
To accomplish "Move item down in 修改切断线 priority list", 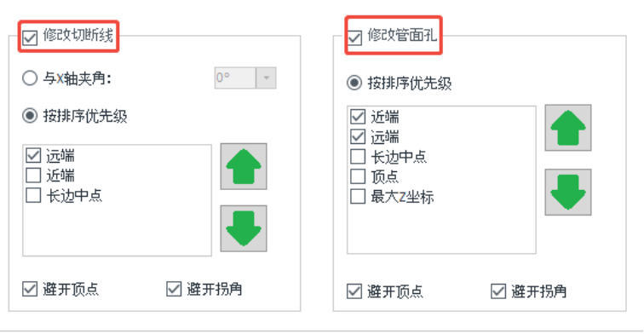I will click(244, 228).
